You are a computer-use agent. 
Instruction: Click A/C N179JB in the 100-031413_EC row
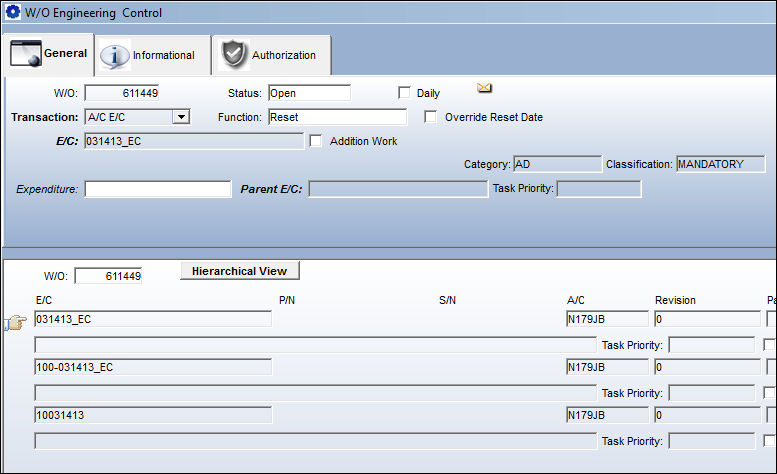[x=608, y=367]
